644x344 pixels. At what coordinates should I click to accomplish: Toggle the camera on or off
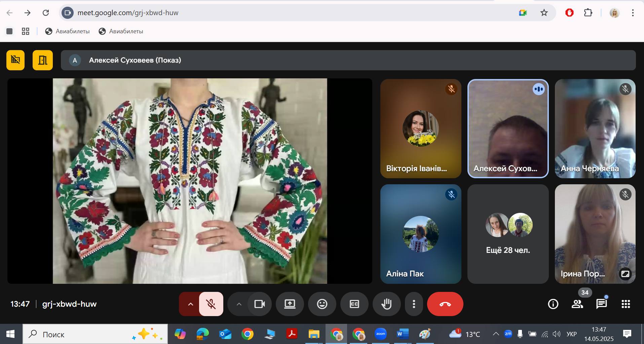(259, 304)
